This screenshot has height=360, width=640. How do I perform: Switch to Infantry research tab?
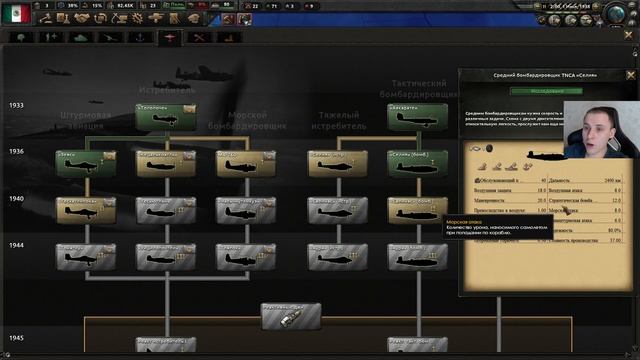21,38
